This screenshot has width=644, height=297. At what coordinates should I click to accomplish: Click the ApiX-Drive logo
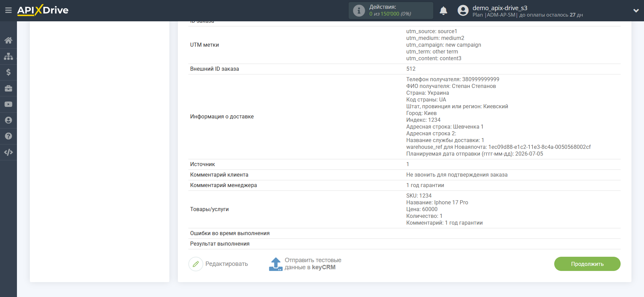tap(43, 10)
